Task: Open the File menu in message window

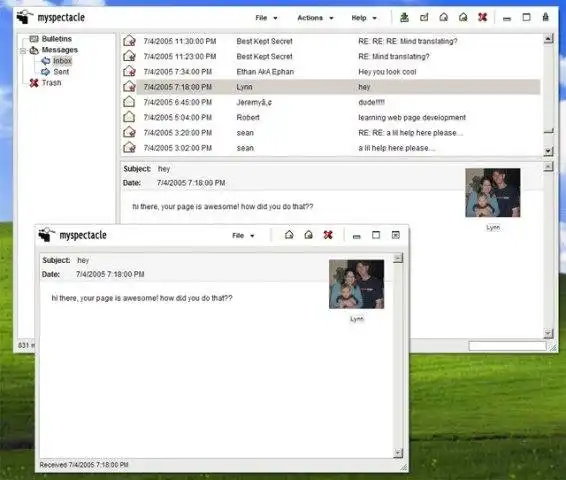Action: [243, 236]
